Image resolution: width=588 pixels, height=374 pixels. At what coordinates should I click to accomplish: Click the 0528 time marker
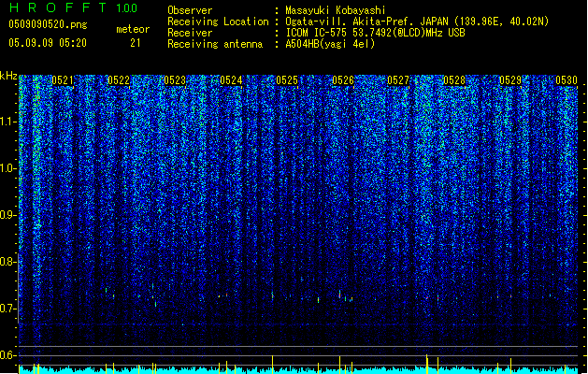[454, 80]
